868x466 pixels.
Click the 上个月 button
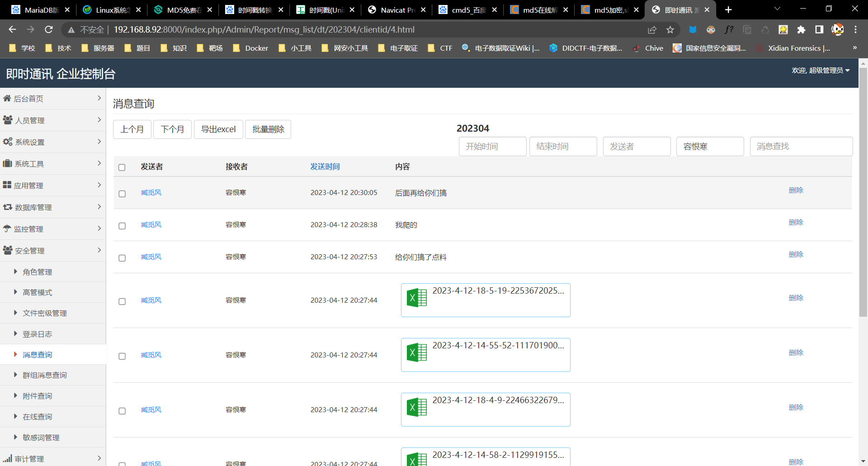tap(132, 129)
